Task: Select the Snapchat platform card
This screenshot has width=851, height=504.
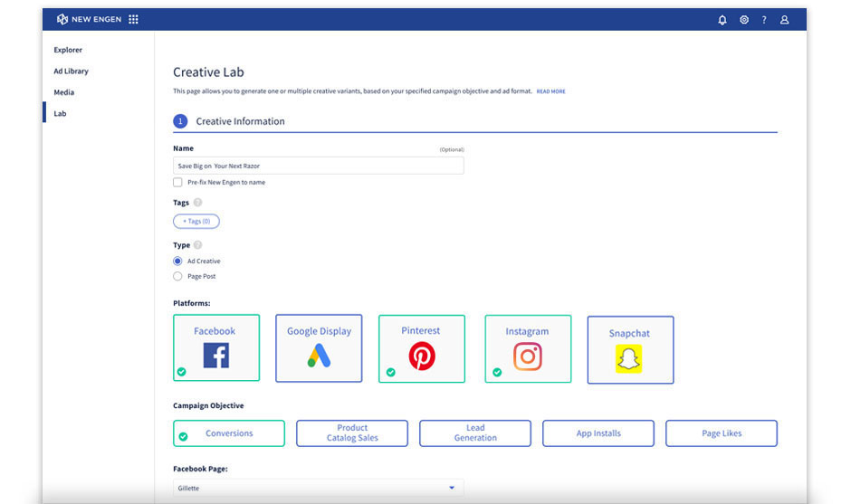Action: point(631,350)
